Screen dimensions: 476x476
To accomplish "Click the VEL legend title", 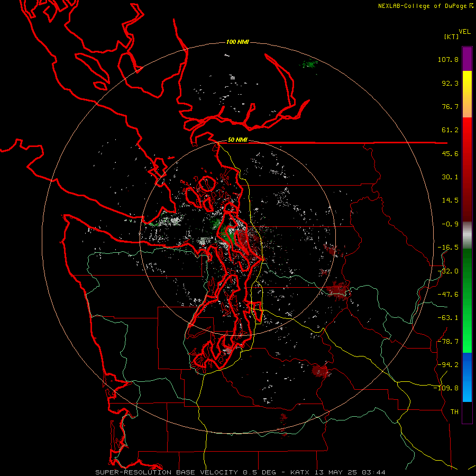I will point(464,32).
